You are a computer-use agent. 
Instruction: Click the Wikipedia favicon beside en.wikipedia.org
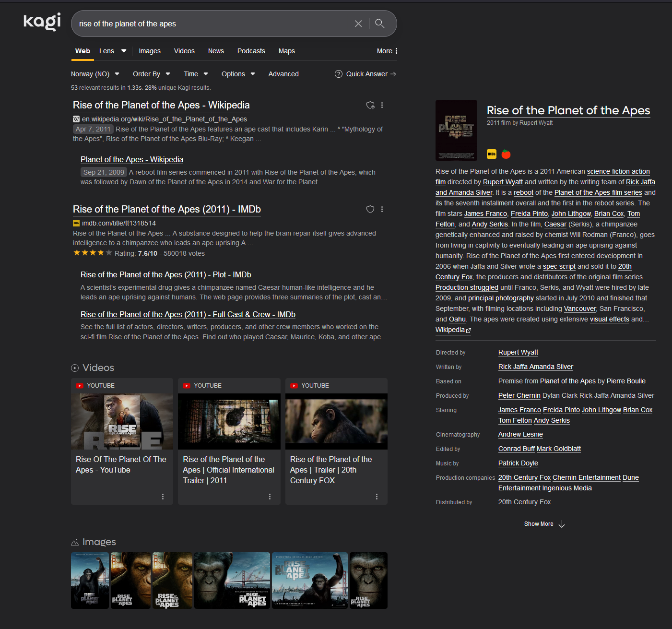(76, 119)
